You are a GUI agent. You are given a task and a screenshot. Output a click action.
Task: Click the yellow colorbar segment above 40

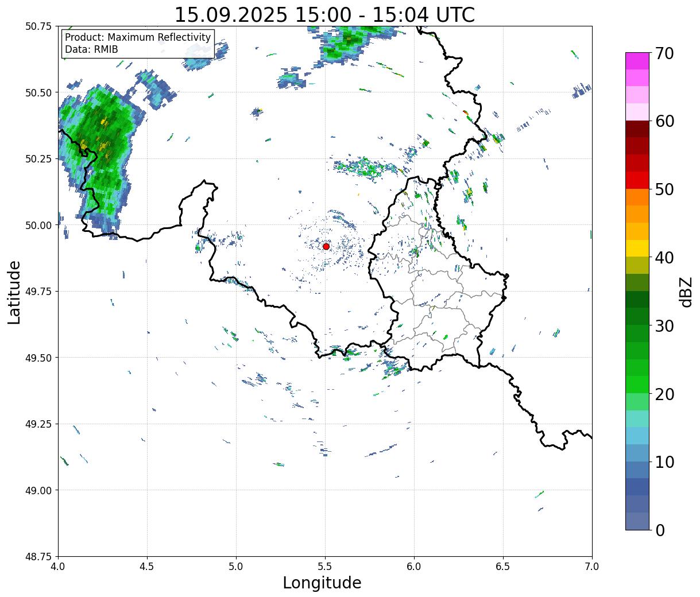tap(637, 248)
